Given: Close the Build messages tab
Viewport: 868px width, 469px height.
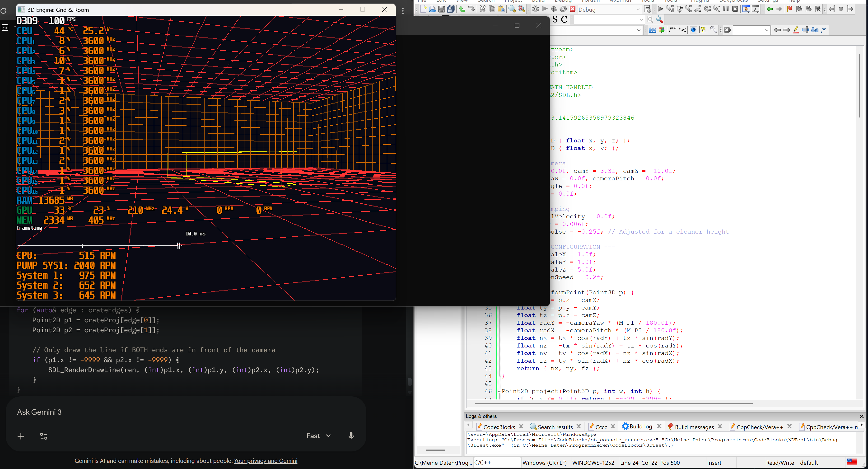Looking at the screenshot, I should [720, 426].
